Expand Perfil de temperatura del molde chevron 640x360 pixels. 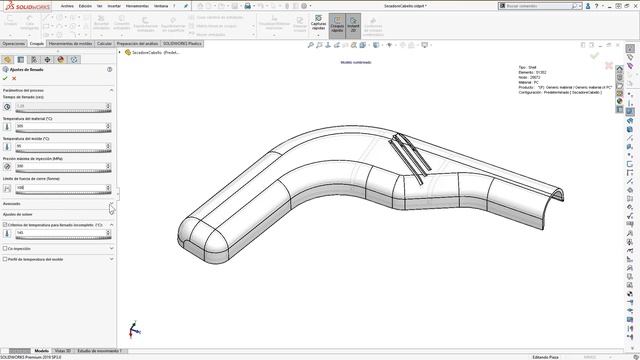(111, 259)
